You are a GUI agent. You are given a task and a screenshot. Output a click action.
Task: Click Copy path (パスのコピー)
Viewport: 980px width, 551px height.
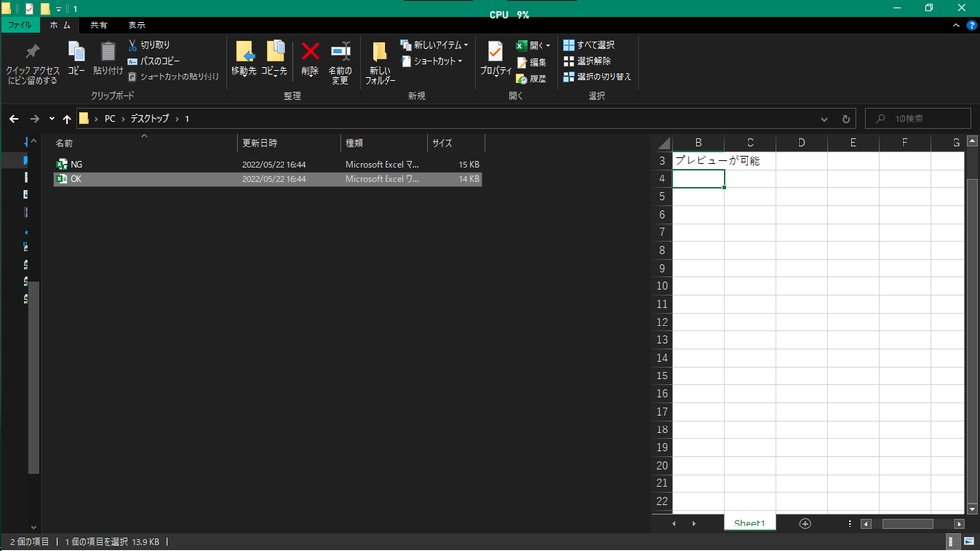coord(154,61)
